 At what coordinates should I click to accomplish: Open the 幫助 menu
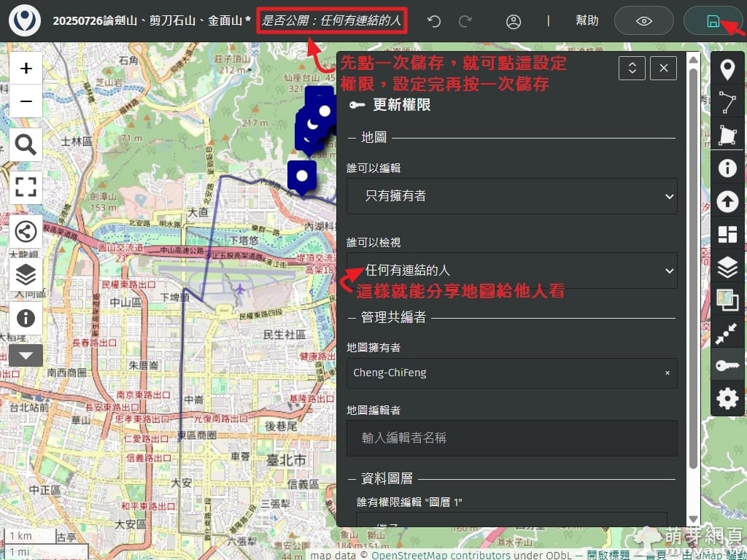(x=587, y=21)
